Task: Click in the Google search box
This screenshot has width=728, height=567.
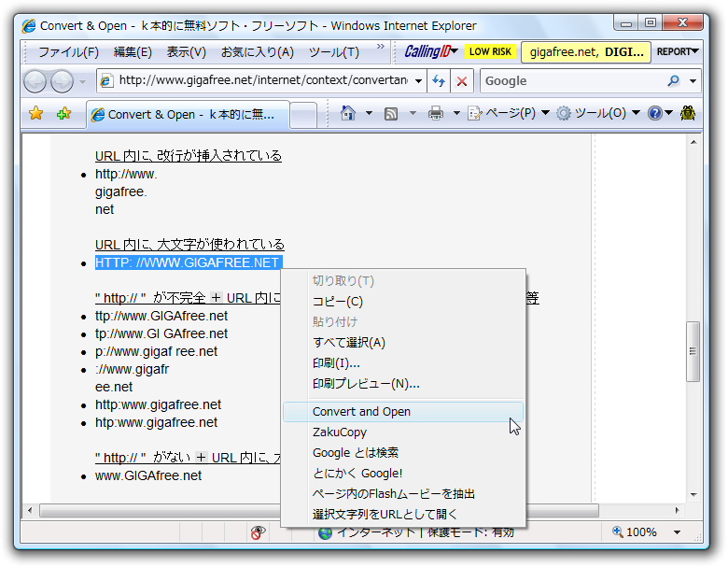Action: tap(573, 81)
